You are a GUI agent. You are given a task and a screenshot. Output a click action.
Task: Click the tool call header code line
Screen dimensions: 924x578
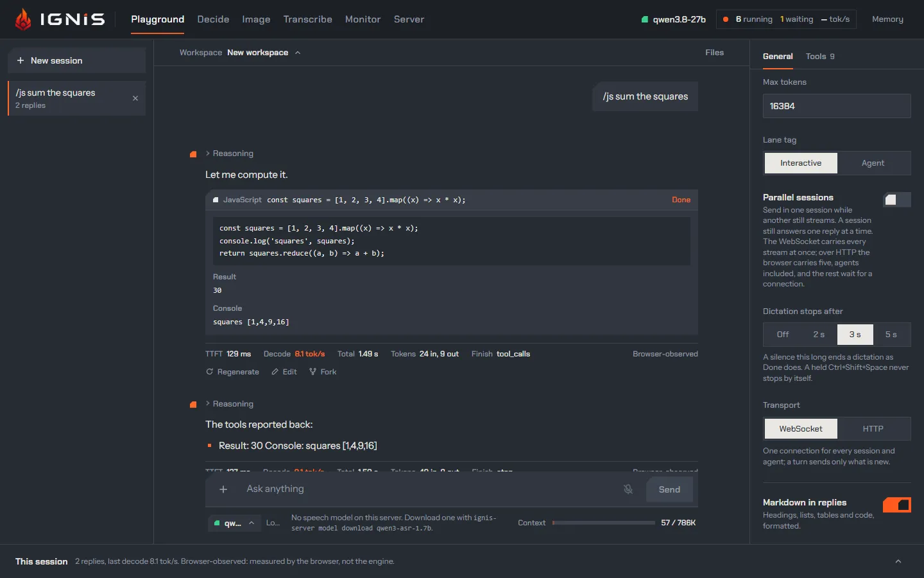pyautogui.click(x=366, y=200)
